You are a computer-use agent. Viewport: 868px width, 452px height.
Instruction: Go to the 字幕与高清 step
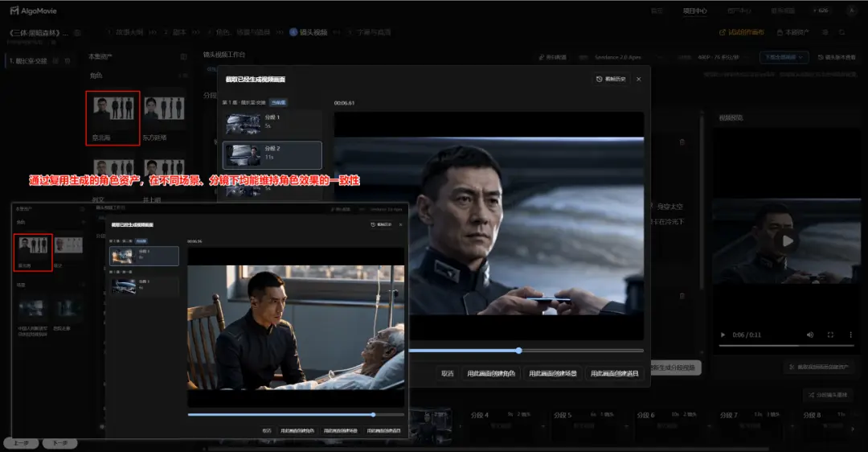click(369, 32)
